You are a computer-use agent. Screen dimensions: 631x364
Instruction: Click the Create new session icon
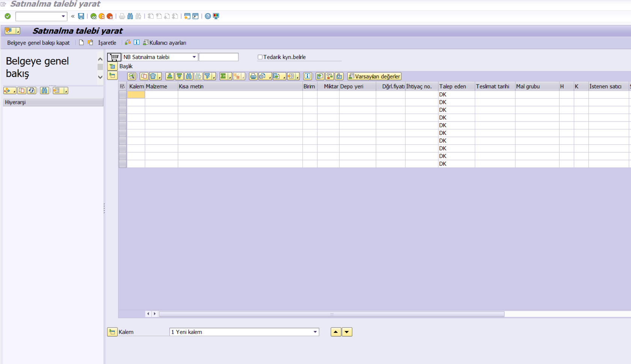pos(187,16)
